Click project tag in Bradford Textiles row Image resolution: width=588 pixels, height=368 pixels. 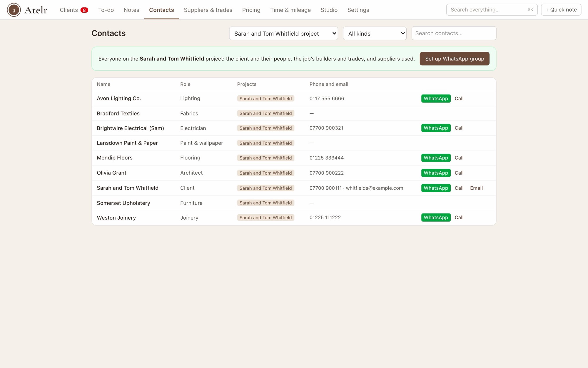coord(265,113)
